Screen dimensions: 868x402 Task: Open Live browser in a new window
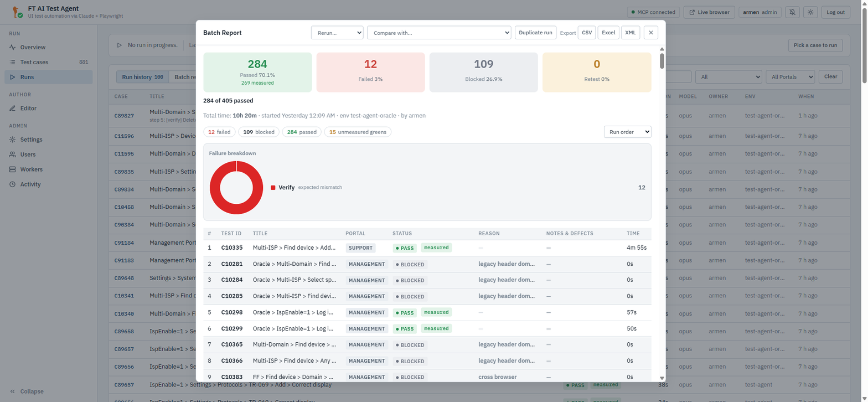click(x=709, y=12)
